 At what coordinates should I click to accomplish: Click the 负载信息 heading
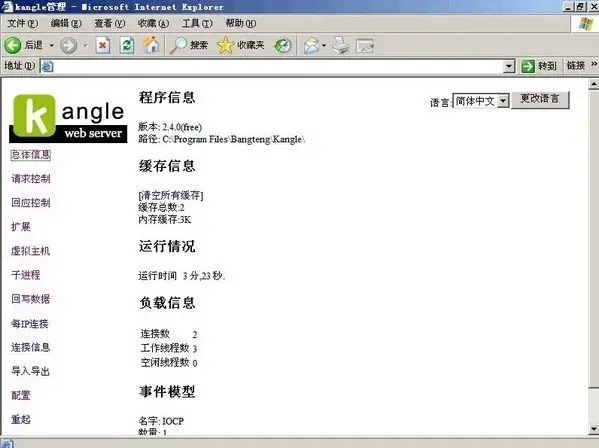167,303
